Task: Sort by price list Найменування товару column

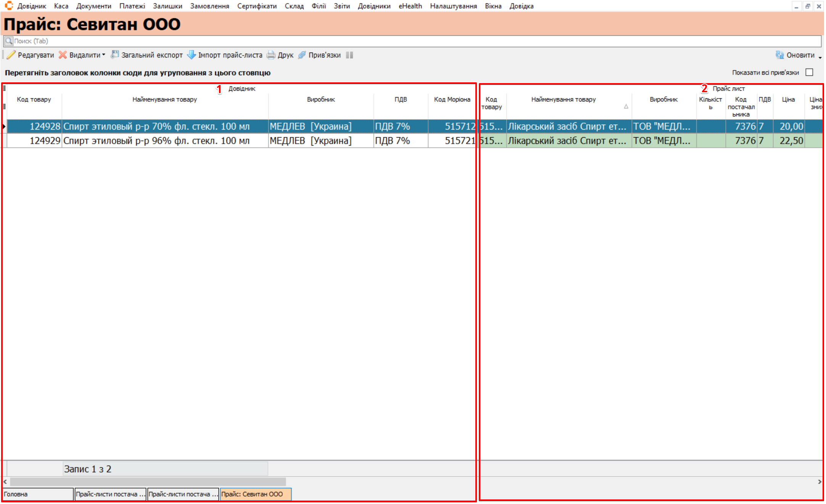Action: click(563, 100)
